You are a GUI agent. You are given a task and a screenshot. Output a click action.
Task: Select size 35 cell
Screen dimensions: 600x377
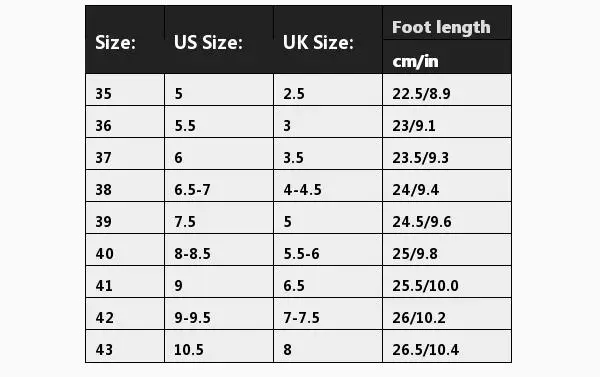click(125, 90)
